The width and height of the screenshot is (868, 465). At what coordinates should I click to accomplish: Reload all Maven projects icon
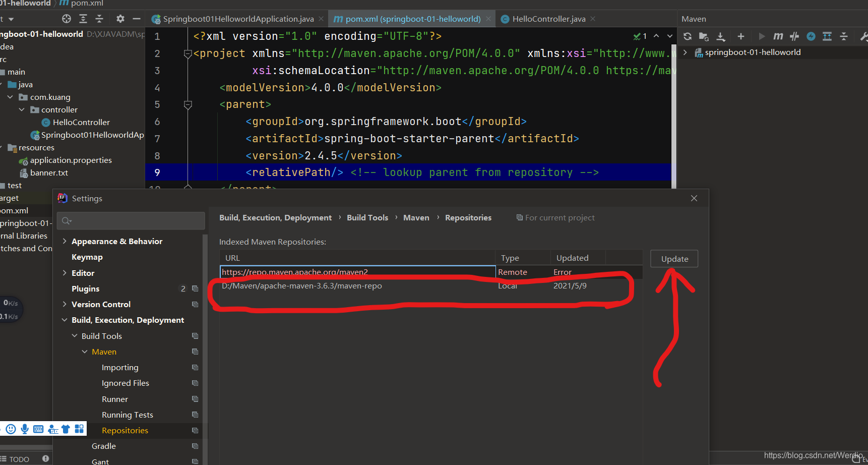click(688, 36)
